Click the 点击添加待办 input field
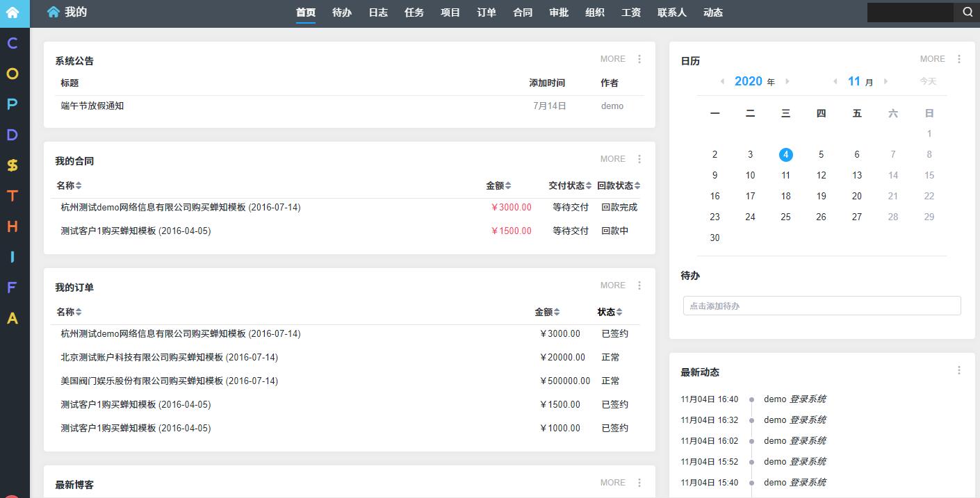Screen dimensions: 980x498 tap(822, 306)
